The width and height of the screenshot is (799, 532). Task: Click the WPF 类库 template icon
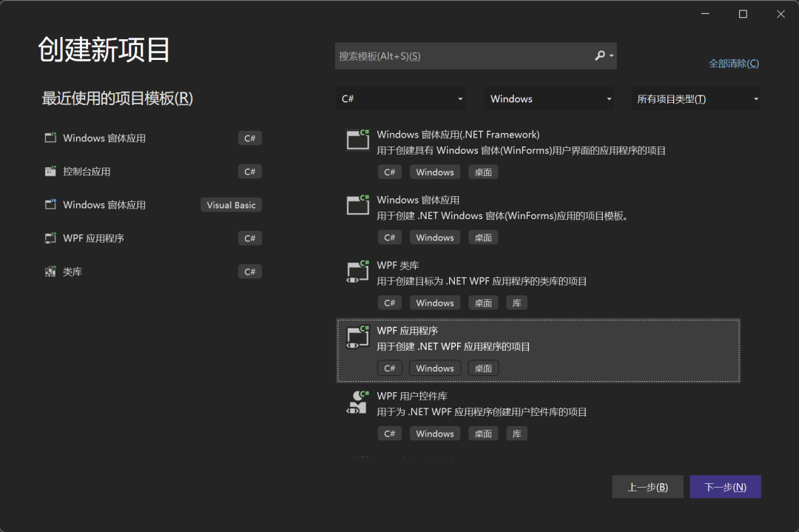357,271
